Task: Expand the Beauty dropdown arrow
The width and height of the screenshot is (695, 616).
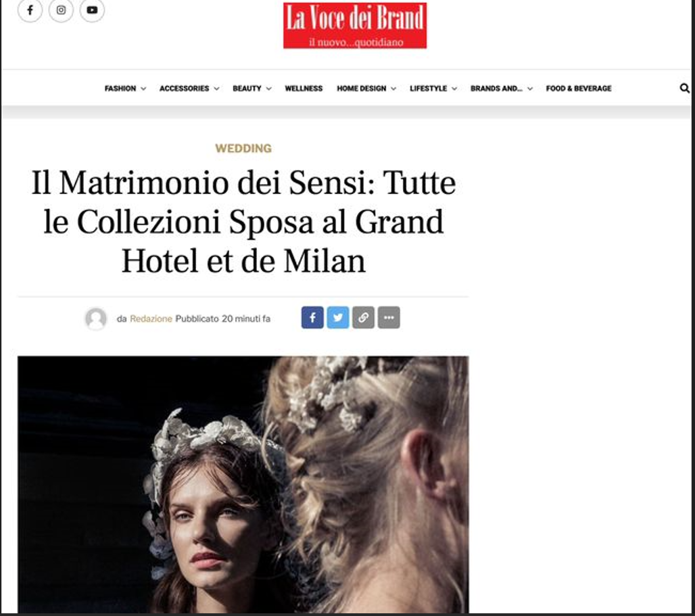Action: (x=268, y=89)
